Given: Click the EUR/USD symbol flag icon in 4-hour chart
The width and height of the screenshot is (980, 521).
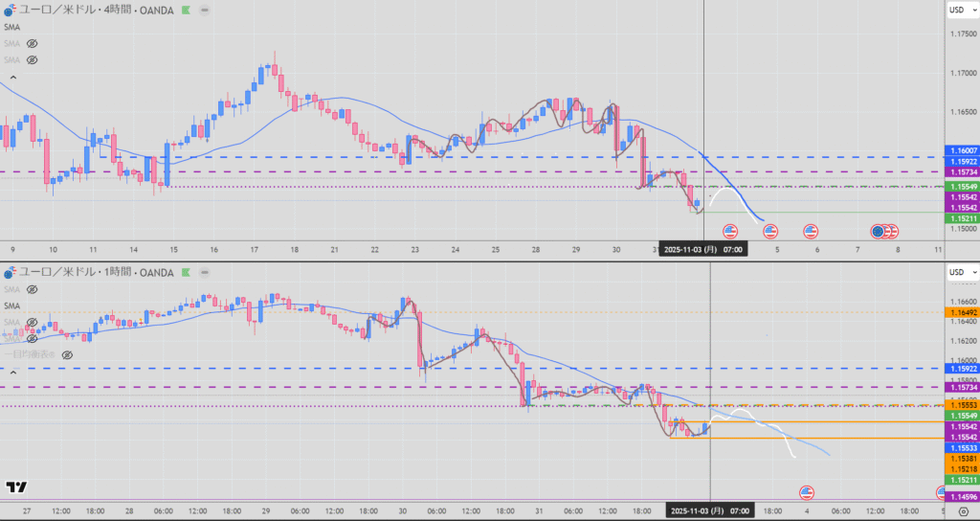Looking at the screenshot, I should pos(11,11).
